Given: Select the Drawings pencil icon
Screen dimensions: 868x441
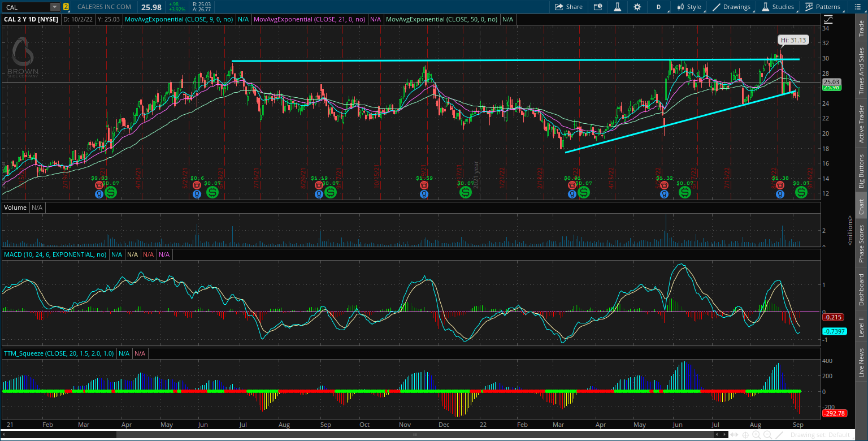Looking at the screenshot, I should [x=716, y=7].
